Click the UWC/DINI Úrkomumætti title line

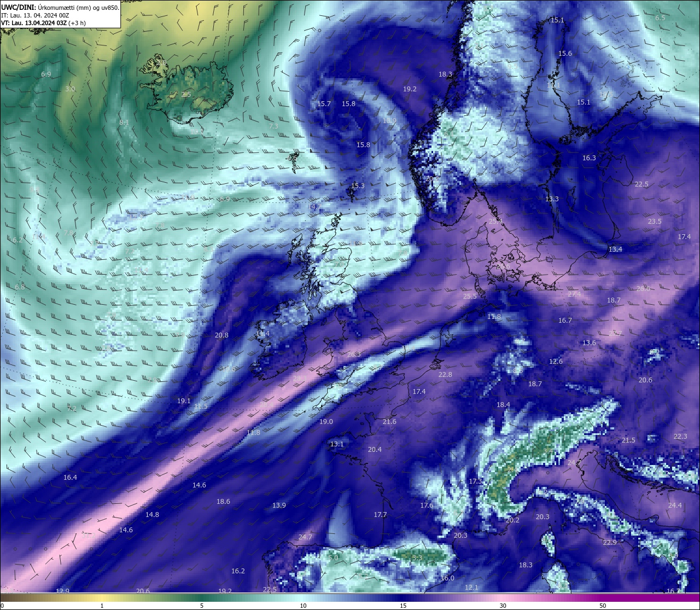60,8
